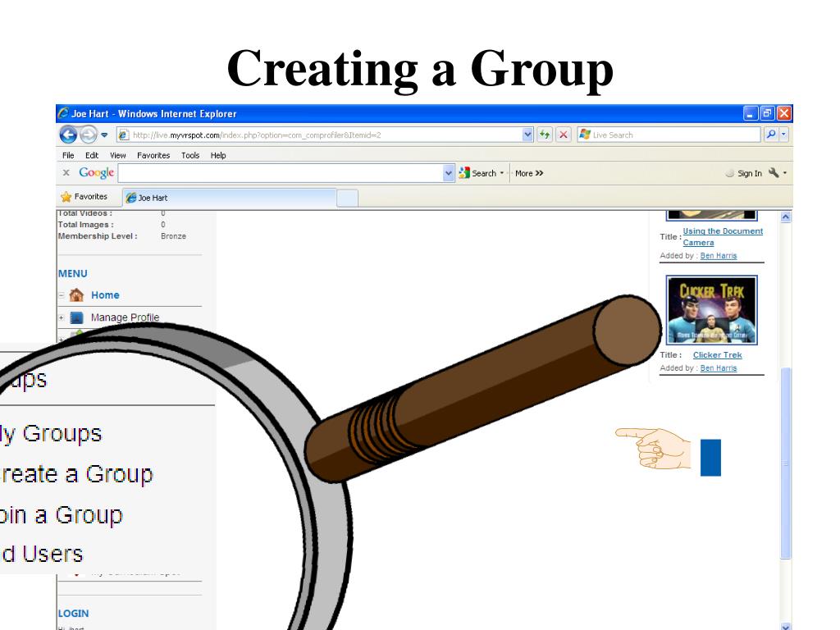Collapse the Home menu tree node
The image size is (840, 630).
pos(61,295)
